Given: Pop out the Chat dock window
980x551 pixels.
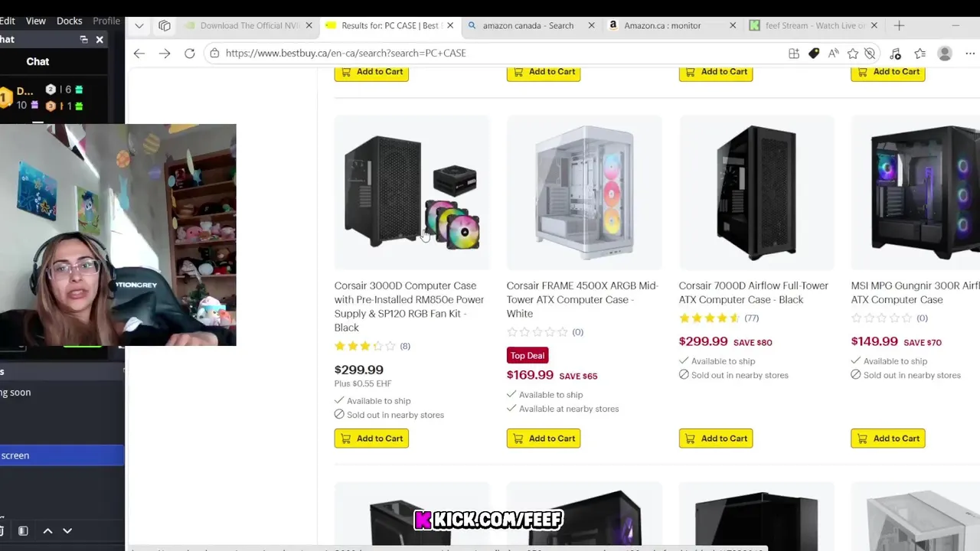Looking at the screenshot, I should pyautogui.click(x=83, y=39).
